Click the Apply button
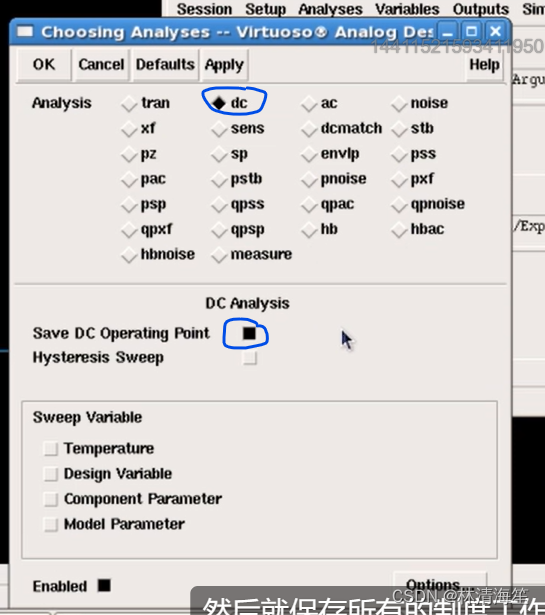This screenshot has width=545, height=615. 224,64
